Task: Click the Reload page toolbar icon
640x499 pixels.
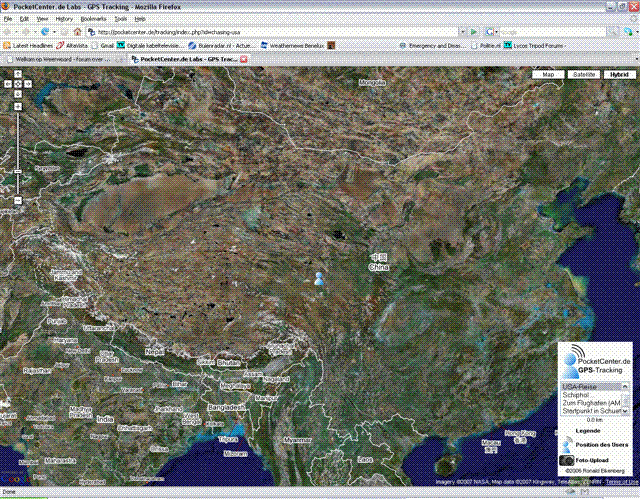Action: click(45, 32)
